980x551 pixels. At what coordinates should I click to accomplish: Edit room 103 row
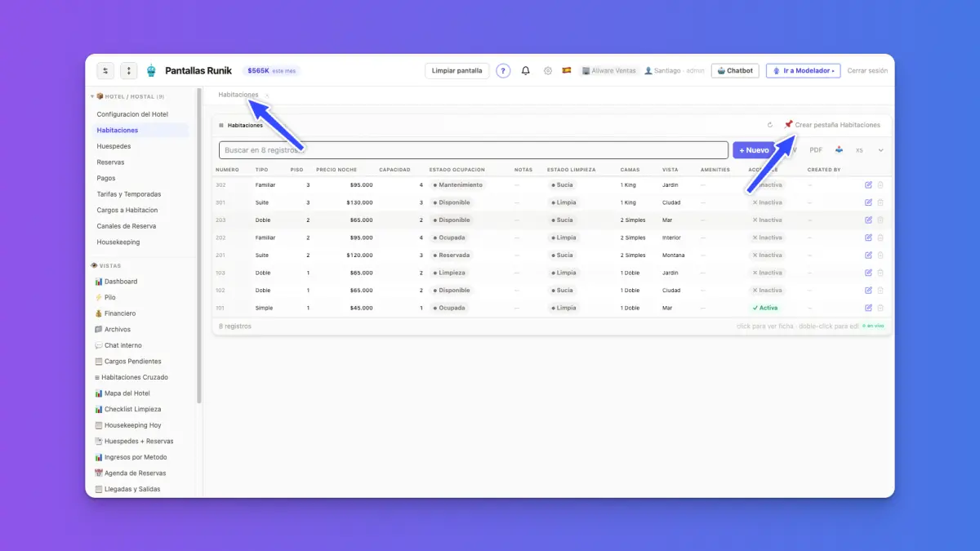coord(868,273)
